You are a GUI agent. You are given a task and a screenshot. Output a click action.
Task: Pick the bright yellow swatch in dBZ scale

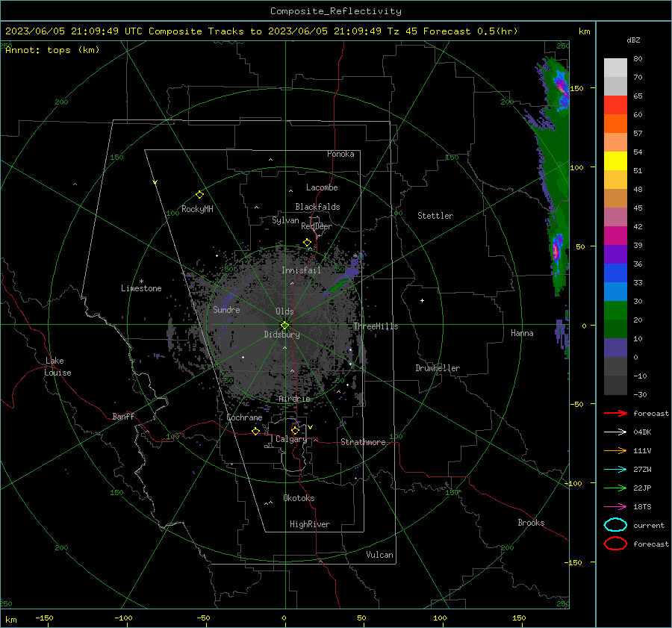tap(615, 161)
